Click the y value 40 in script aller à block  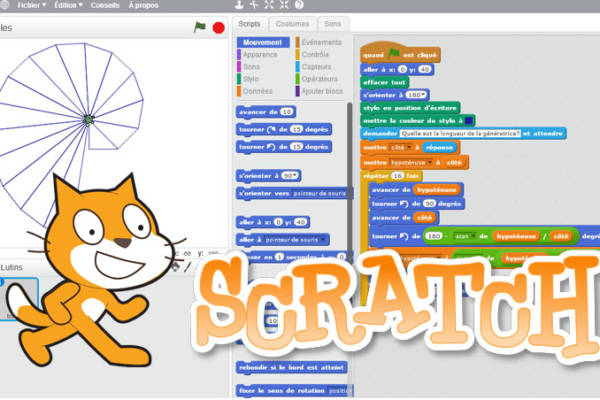[424, 69]
